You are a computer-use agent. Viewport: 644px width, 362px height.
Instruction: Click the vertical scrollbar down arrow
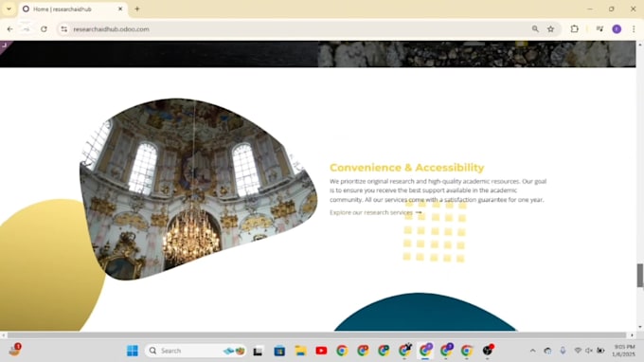click(x=640, y=327)
